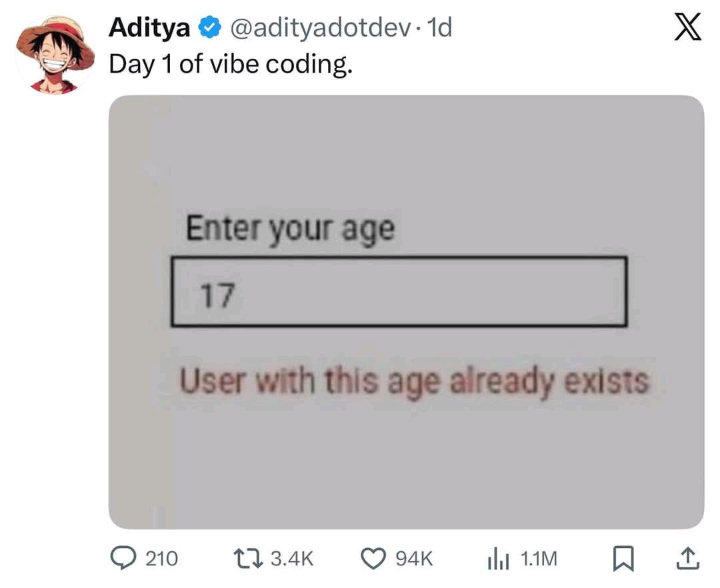Like the tweet with heart icon
This screenshot has height=588, width=720.
point(374,559)
